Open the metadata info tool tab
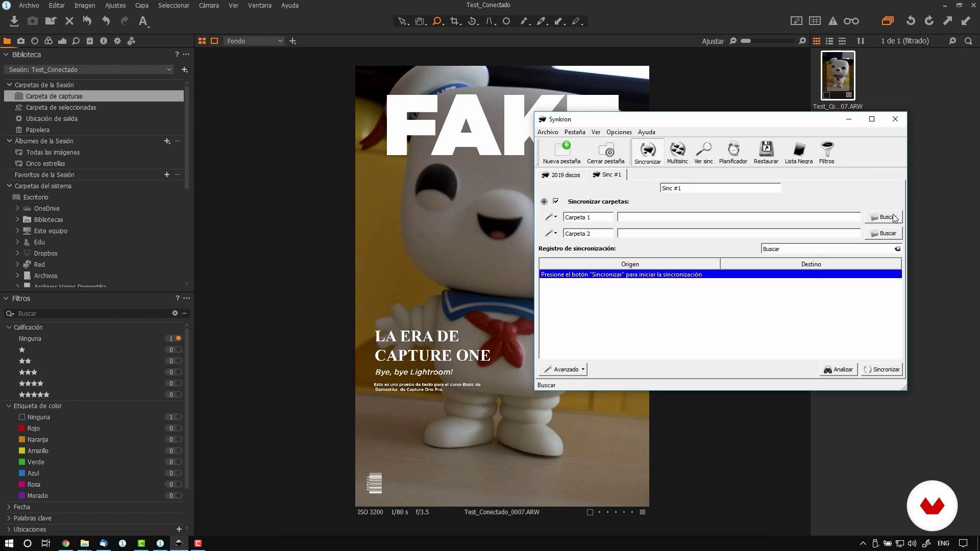The height and width of the screenshot is (551, 980). click(x=104, y=41)
